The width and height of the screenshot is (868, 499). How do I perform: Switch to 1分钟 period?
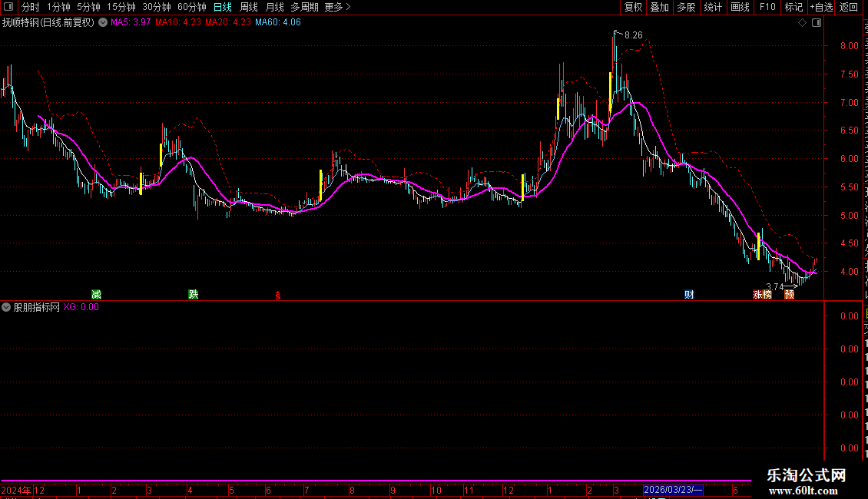(58, 7)
